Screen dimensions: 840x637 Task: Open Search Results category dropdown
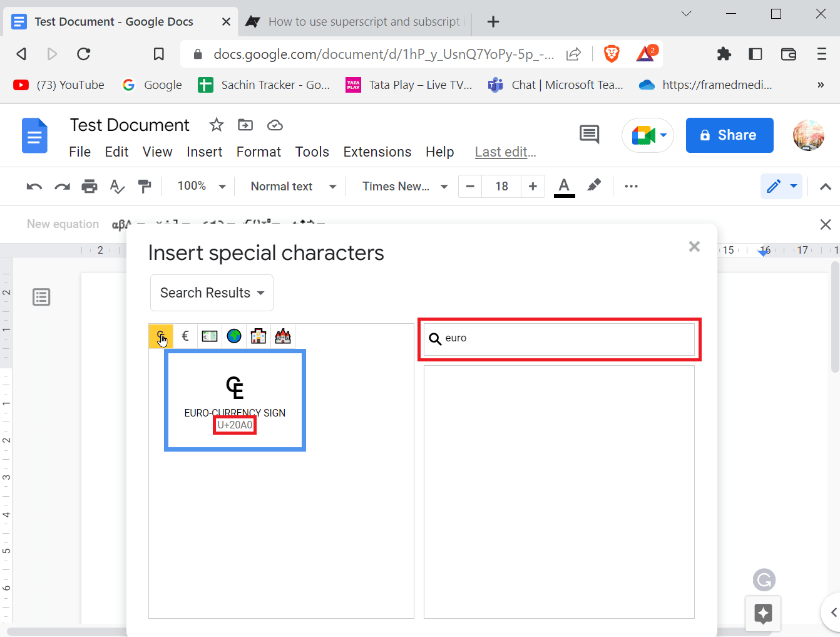click(212, 293)
